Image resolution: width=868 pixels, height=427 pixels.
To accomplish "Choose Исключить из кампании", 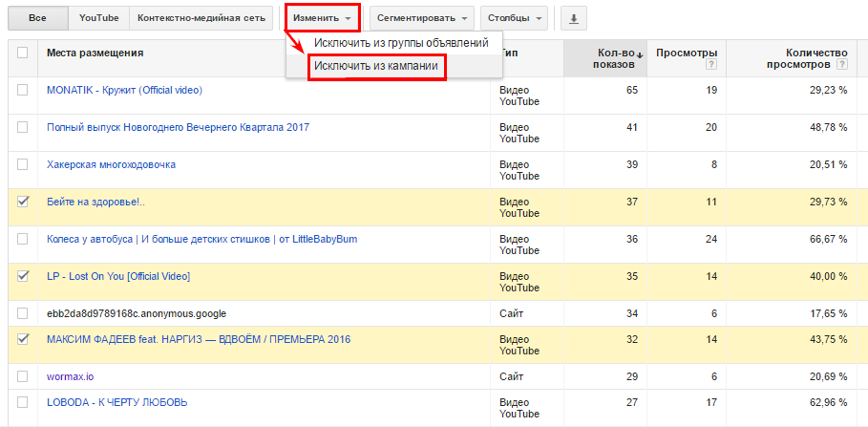I will click(x=376, y=66).
